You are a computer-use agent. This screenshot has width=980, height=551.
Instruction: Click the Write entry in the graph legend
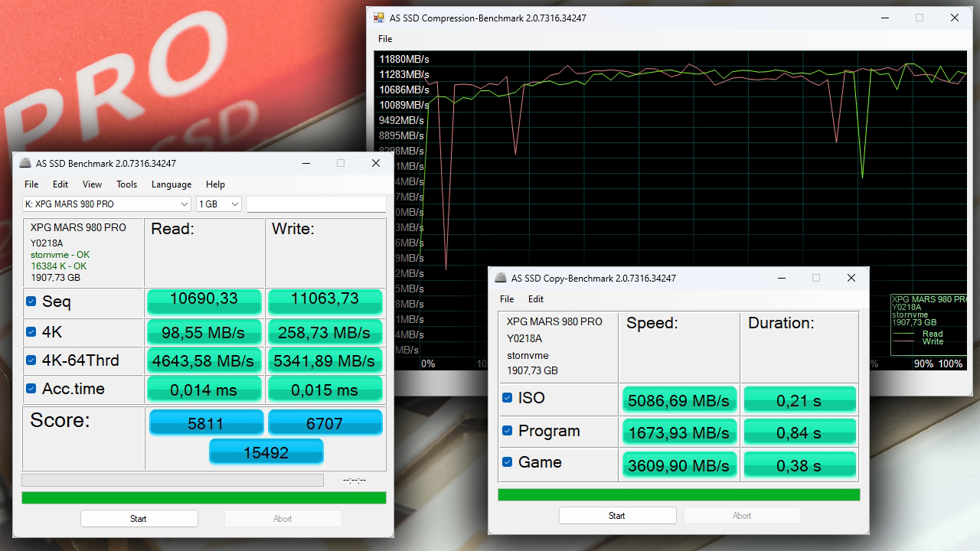pos(933,341)
